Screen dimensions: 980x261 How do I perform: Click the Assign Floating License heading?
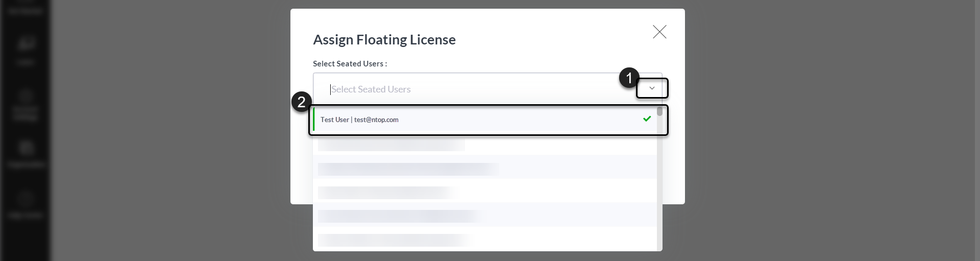coord(384,40)
